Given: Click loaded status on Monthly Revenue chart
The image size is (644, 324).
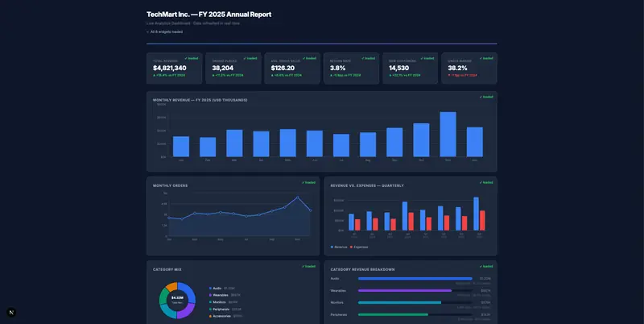Looking at the screenshot, I should pyautogui.click(x=486, y=97).
